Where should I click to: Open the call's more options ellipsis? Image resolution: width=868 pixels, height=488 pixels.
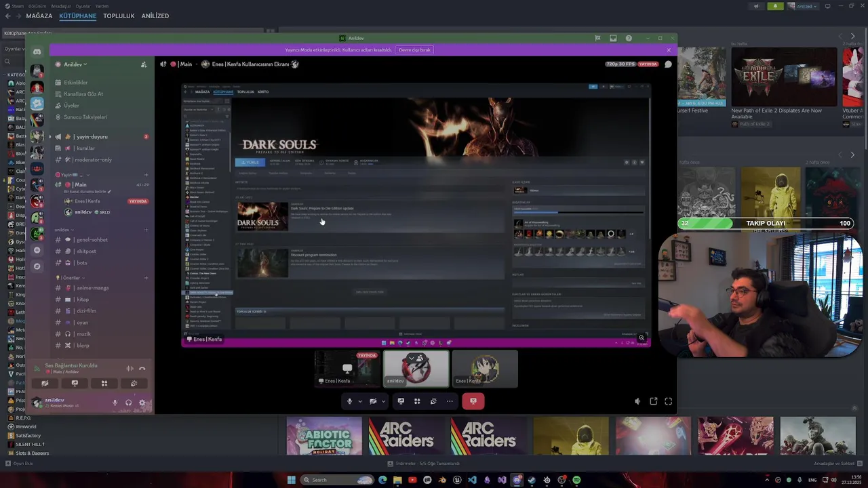[x=450, y=401]
